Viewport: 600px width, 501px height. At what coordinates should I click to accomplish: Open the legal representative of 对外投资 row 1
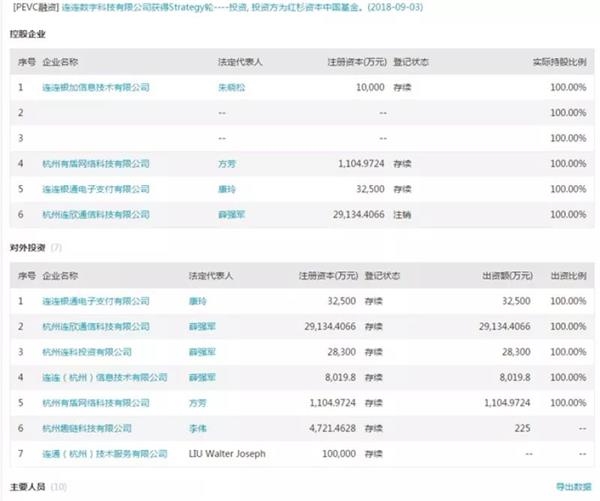pos(198,301)
